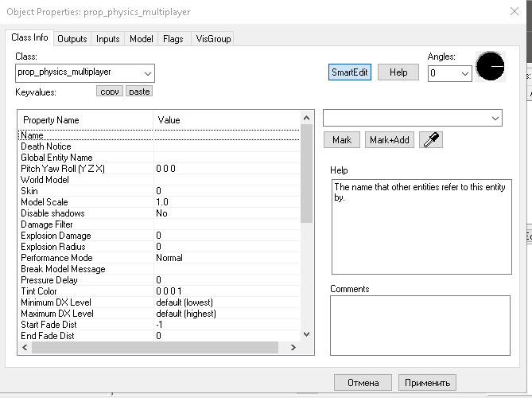Click the Отмена cancel button
The height and width of the screenshot is (398, 532).
[x=363, y=383]
